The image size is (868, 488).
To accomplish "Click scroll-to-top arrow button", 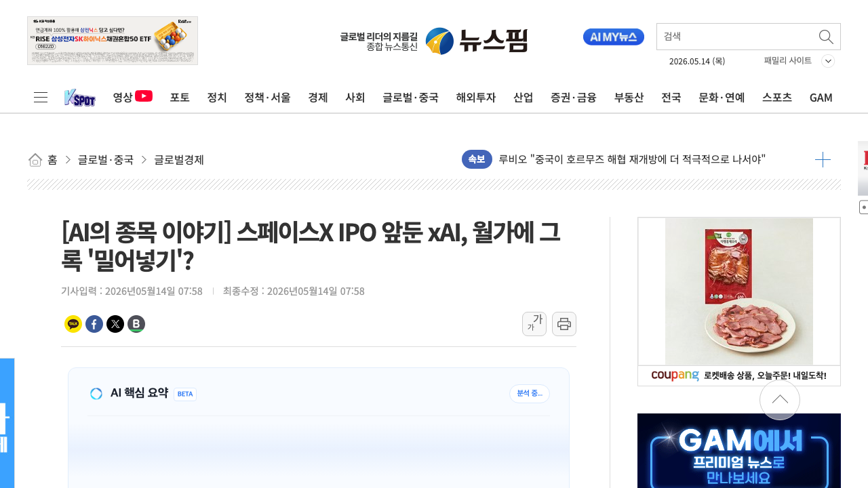I will (x=780, y=400).
